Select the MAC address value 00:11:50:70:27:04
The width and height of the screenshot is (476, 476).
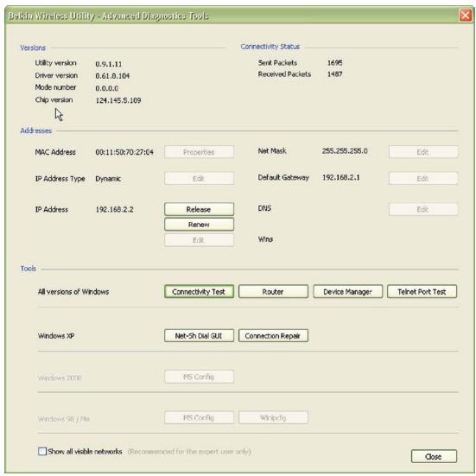[124, 152]
